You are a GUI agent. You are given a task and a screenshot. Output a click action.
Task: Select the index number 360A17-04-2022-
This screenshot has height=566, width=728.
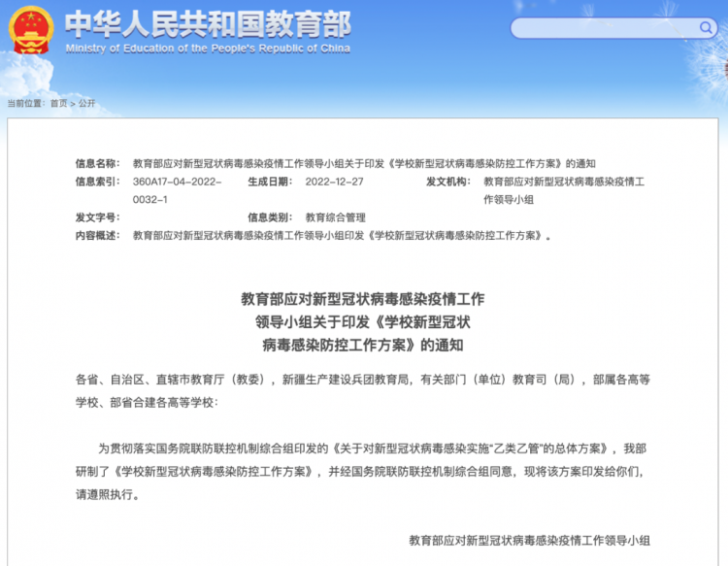click(177, 182)
